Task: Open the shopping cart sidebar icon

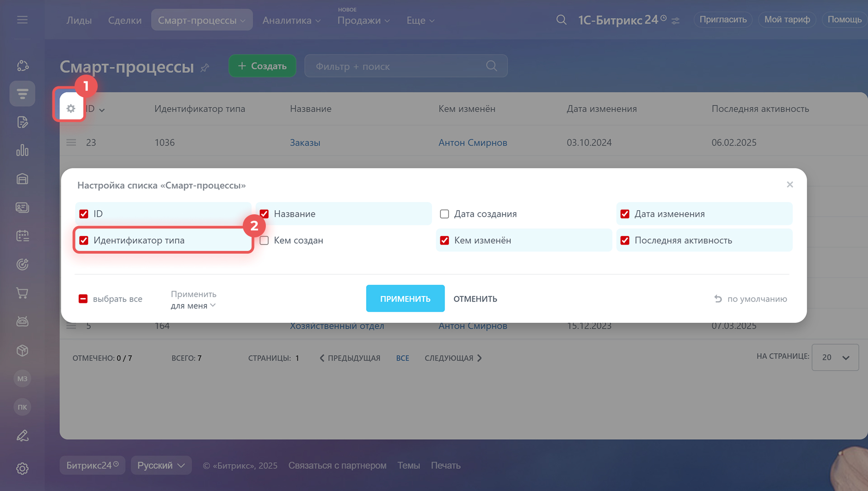Action: pyautogui.click(x=22, y=293)
